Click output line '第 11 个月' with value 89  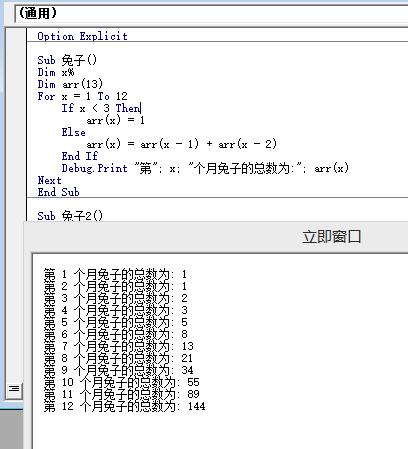tap(121, 394)
